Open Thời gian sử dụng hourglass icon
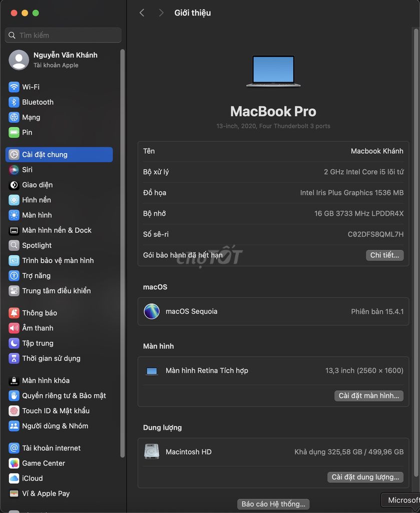The height and width of the screenshot is (513, 420). coord(14,358)
